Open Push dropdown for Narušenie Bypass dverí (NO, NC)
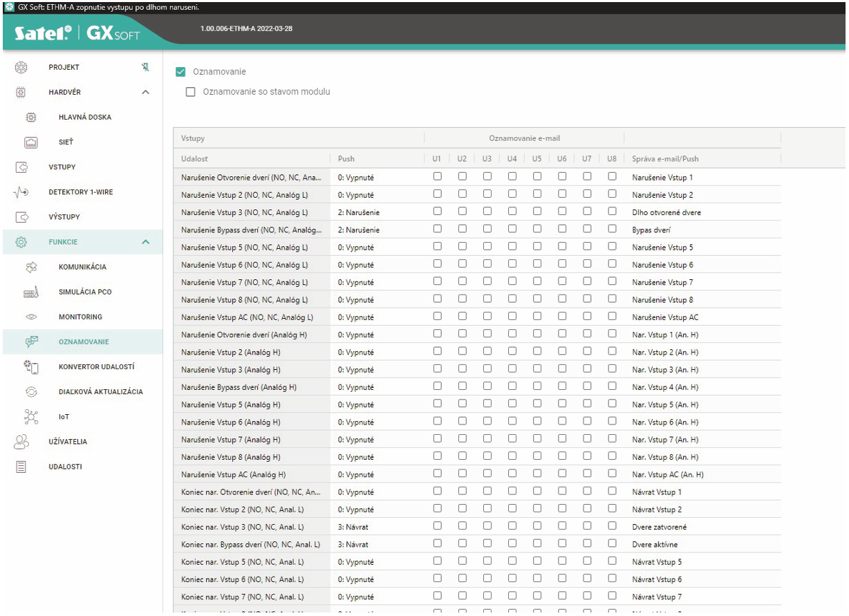 coord(375,230)
